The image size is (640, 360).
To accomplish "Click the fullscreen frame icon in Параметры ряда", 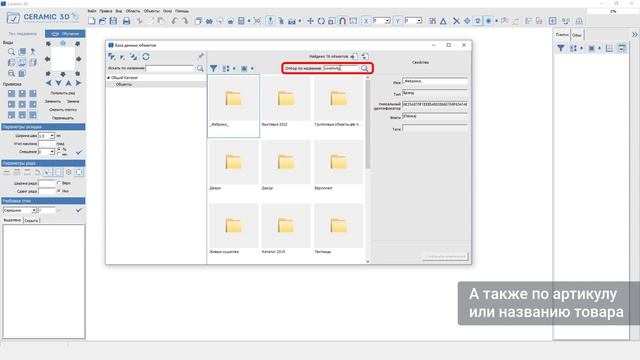I will point(79,172).
